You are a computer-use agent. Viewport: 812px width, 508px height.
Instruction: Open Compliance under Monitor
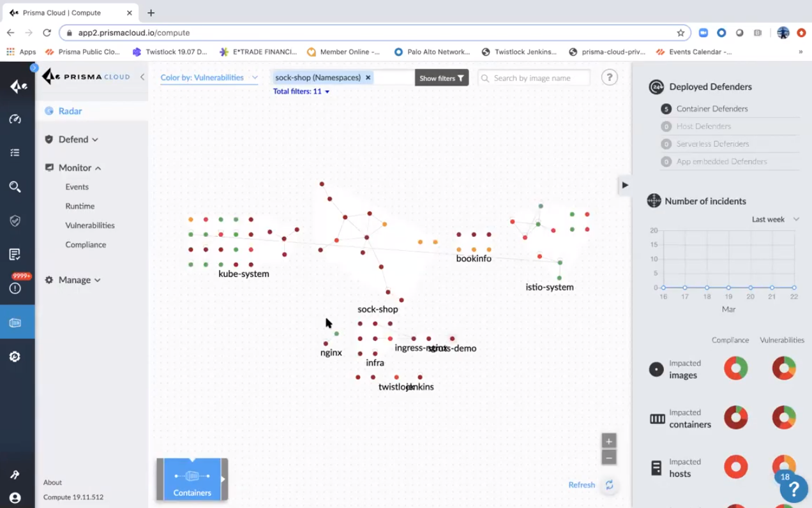click(x=86, y=244)
